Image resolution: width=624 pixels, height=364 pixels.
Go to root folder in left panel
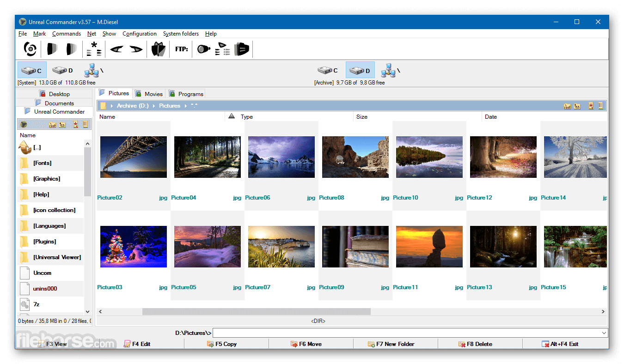[52, 124]
